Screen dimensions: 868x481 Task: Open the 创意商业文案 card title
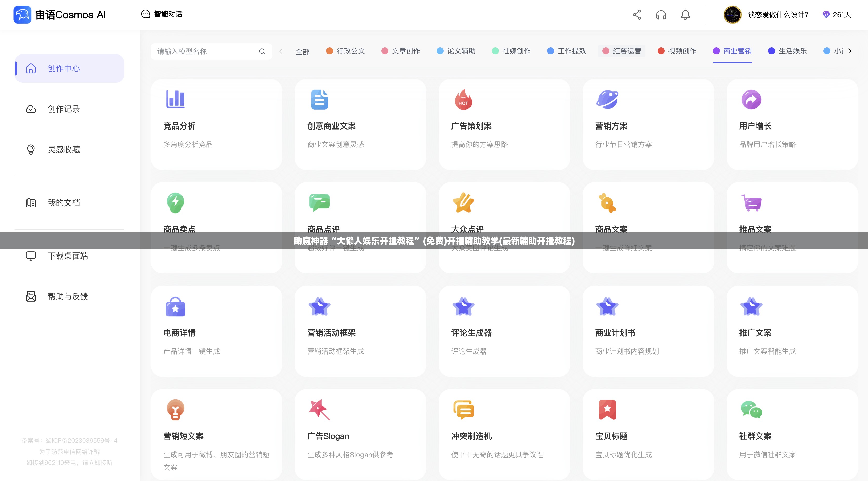[332, 126]
